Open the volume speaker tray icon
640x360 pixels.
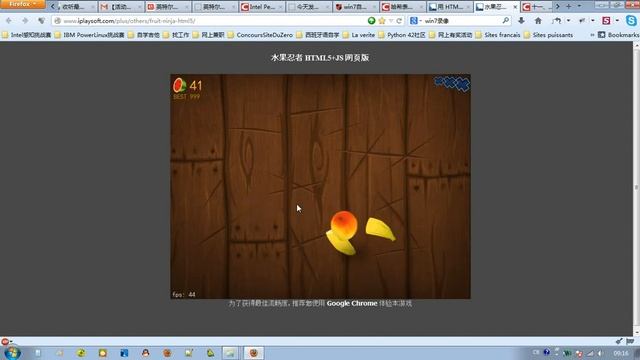pos(601,353)
